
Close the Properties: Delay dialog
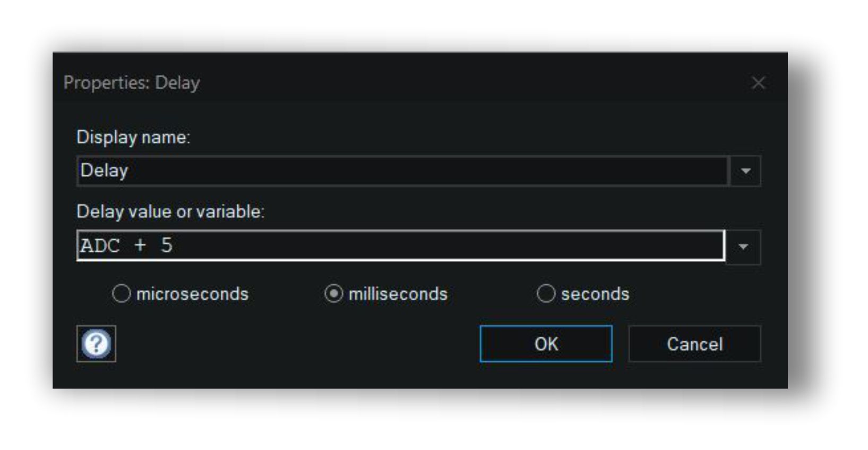(758, 83)
